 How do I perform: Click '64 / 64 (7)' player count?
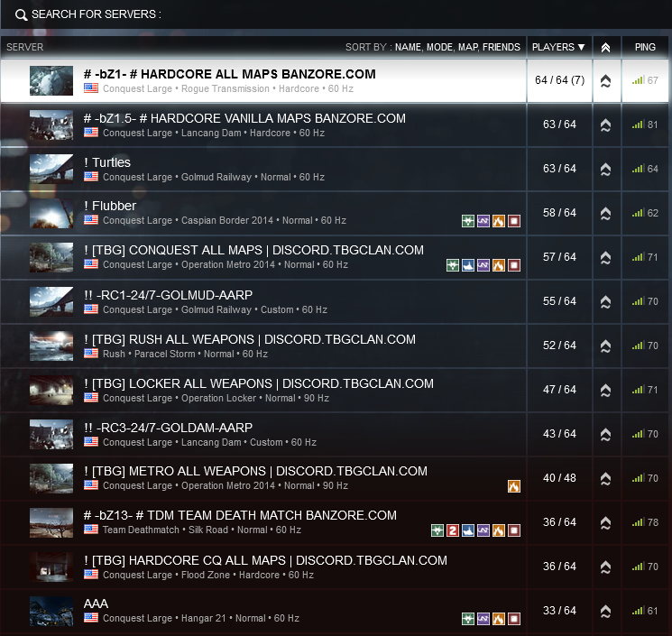[x=559, y=80]
